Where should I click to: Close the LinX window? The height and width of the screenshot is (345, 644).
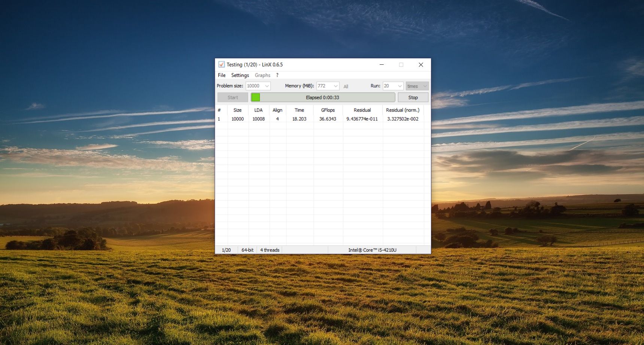[x=421, y=65]
